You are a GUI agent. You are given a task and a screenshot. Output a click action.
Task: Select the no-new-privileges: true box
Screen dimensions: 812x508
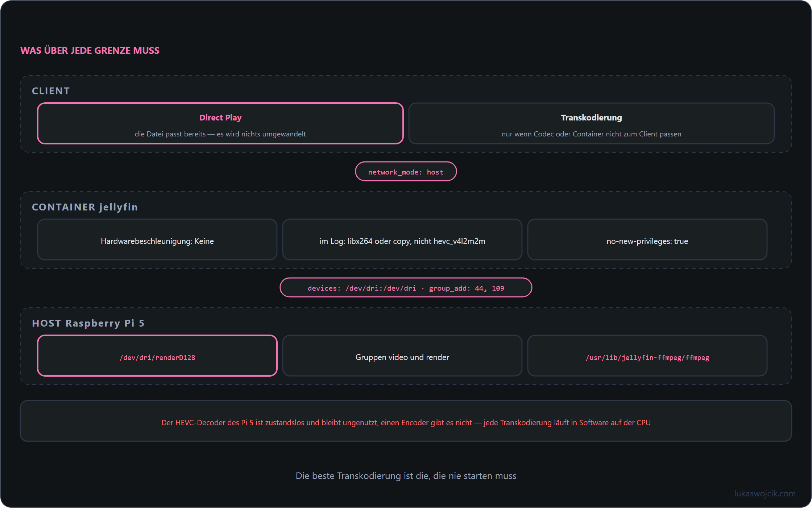(x=647, y=239)
